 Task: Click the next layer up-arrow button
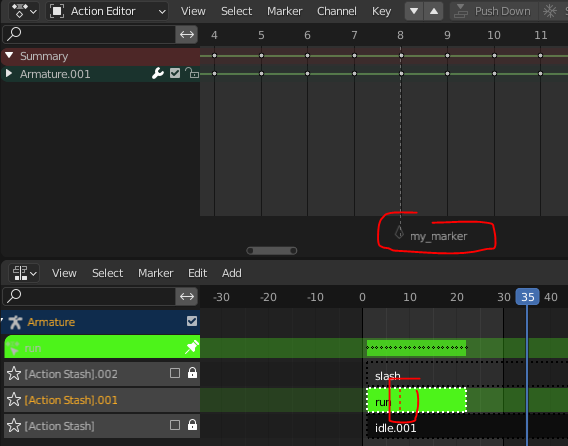433,11
